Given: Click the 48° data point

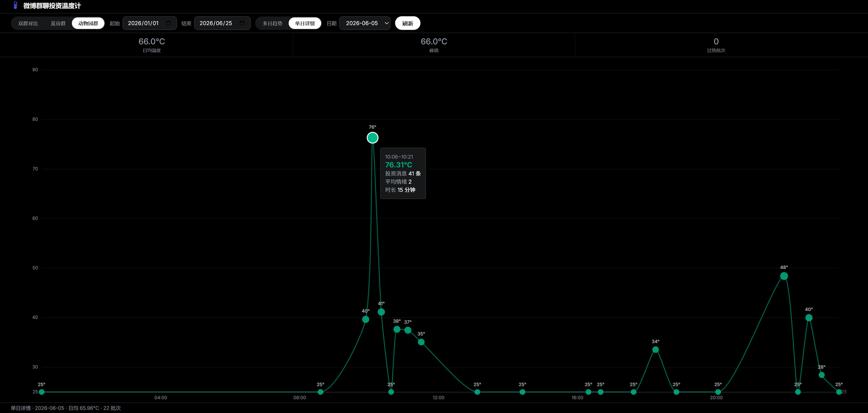Looking at the screenshot, I should pyautogui.click(x=784, y=276).
